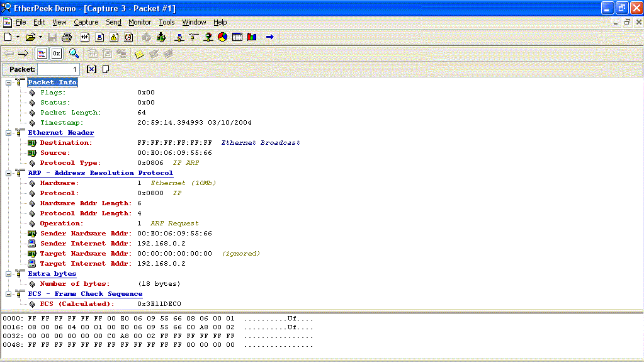Select the FCS (Calculated) row
This screenshot has width=644, height=362.
coord(105,304)
